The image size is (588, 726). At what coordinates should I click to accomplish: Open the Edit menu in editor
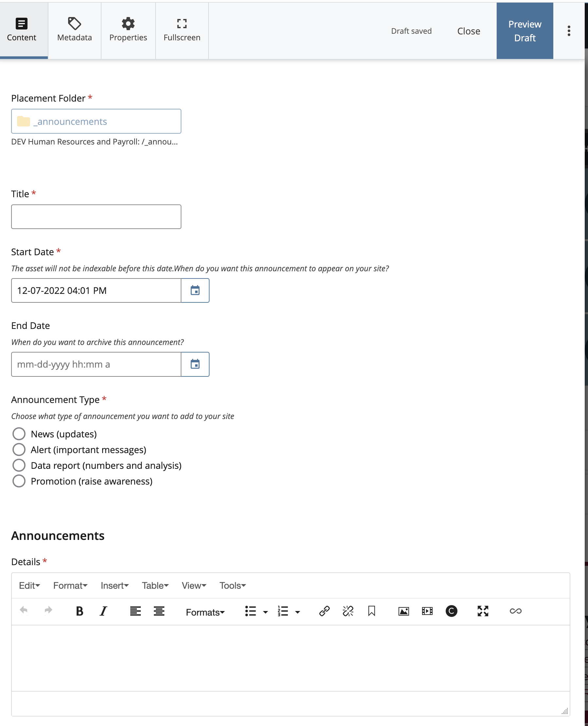point(29,585)
